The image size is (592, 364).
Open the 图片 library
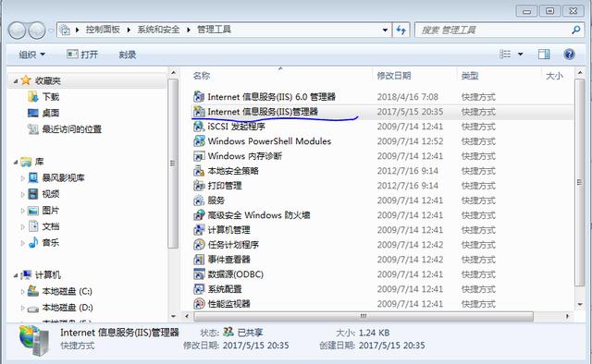43,211
